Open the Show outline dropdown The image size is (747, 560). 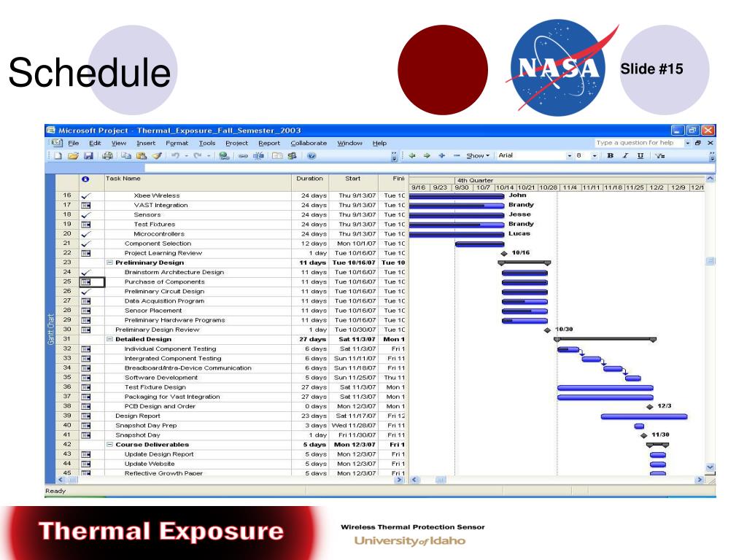[478, 156]
